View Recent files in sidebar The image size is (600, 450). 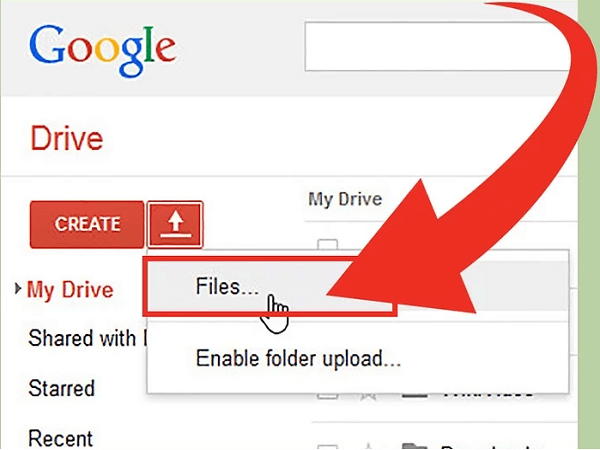[x=60, y=437]
